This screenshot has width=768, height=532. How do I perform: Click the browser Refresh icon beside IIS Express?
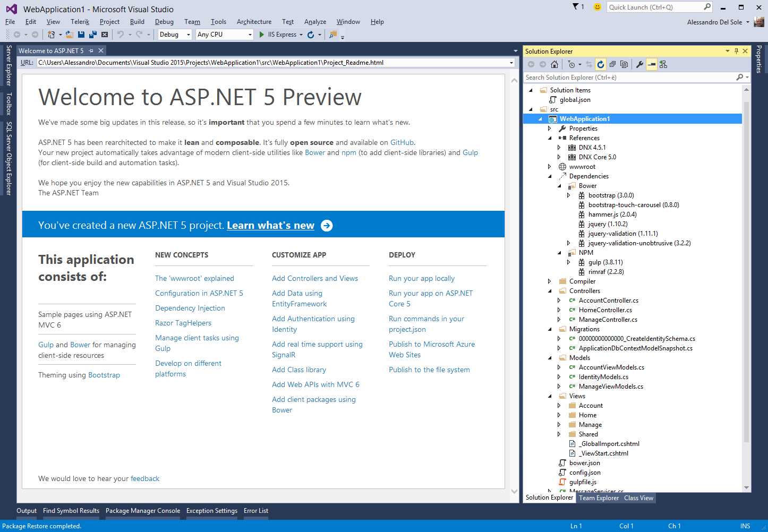pos(311,35)
